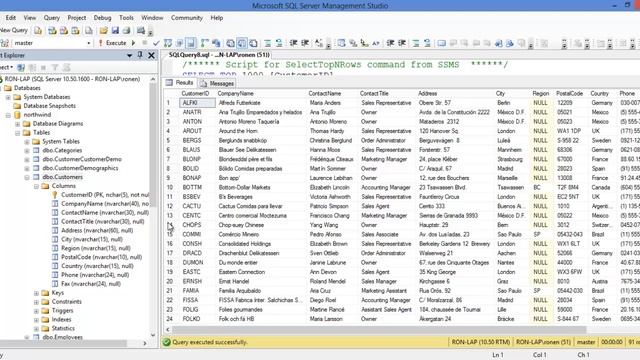Click the Analysis Services XMLA Query icon
Viewport: 640px width, 360px height.
[x=75, y=30]
